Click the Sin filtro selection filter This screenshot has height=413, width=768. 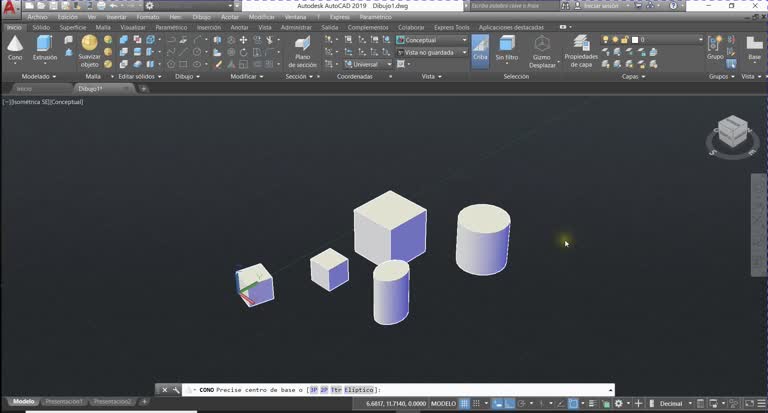[506, 48]
